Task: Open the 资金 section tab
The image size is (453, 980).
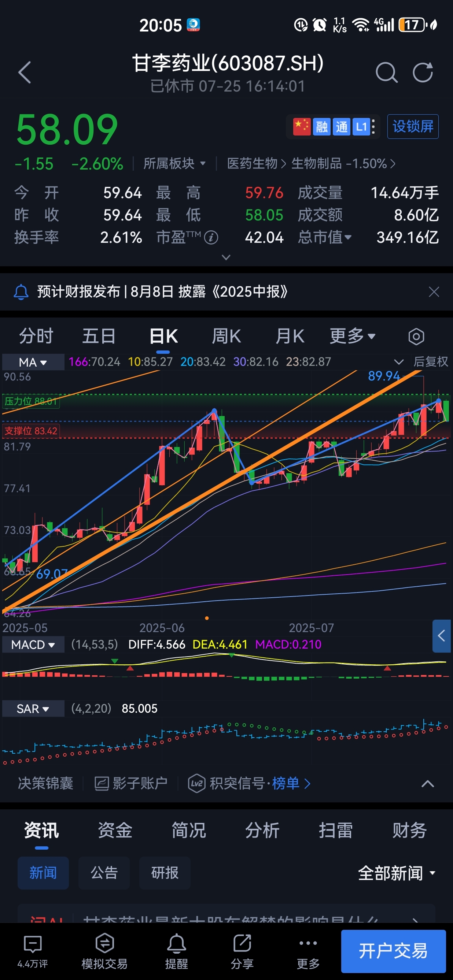Action: 115,831
